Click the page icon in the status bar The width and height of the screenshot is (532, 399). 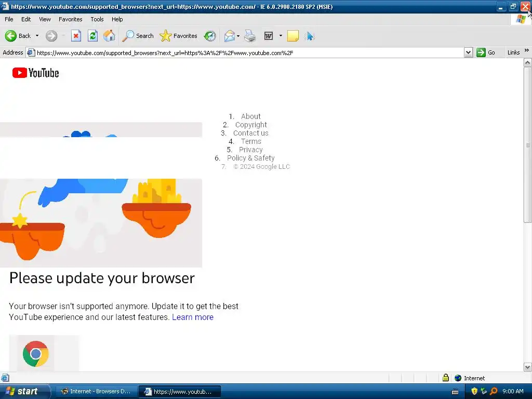[x=5, y=378]
